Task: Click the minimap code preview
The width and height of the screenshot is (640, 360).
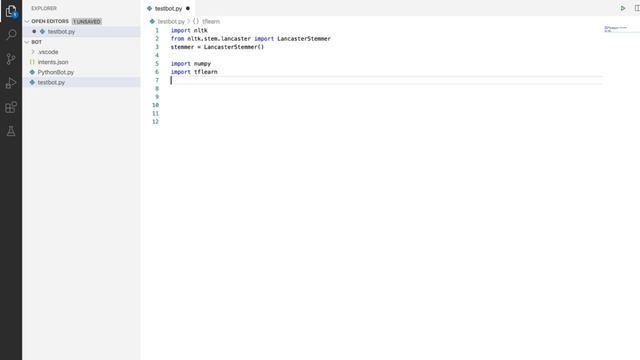Action: point(616,29)
